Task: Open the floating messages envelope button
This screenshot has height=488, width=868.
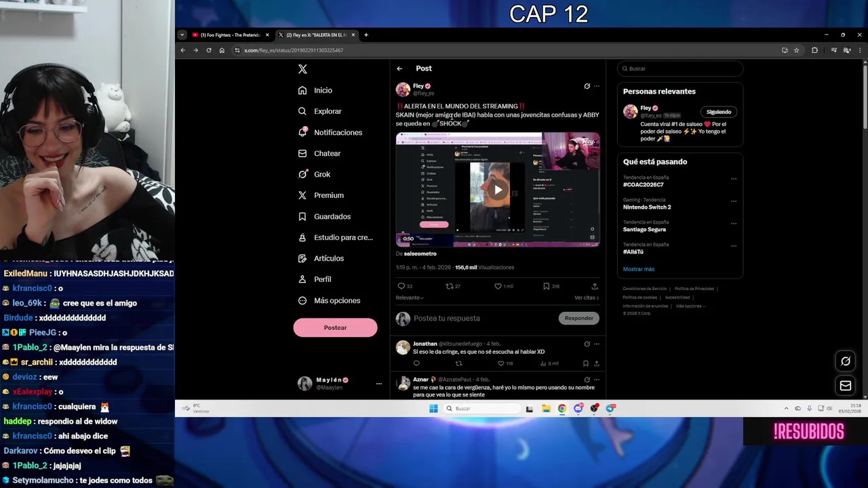Action: click(x=846, y=386)
